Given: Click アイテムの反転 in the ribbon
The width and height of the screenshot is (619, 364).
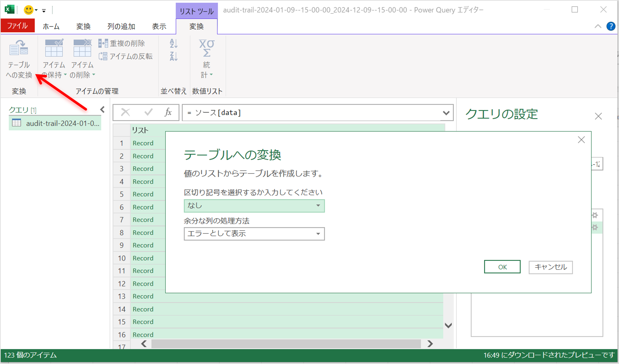Looking at the screenshot, I should 126,56.
